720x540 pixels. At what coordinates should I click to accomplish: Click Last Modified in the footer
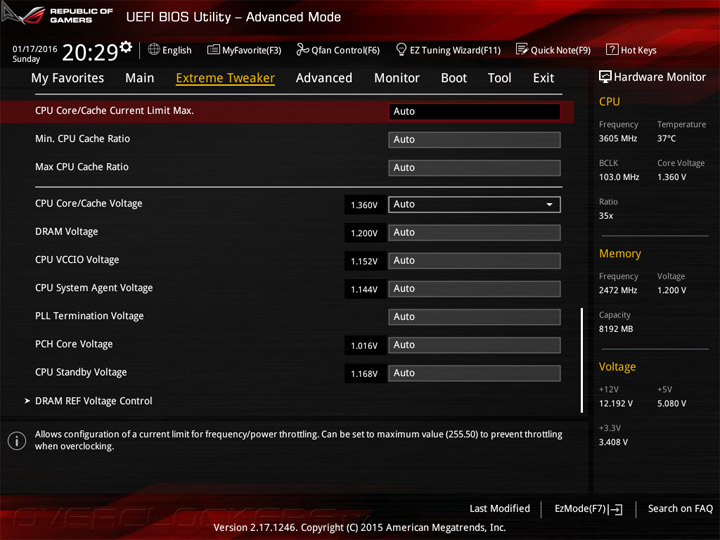[x=500, y=508]
